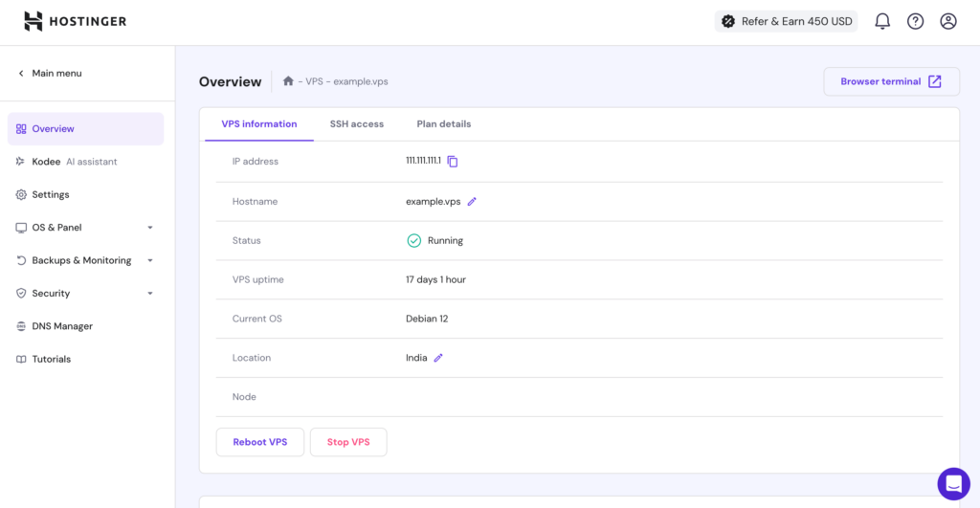Click the Hostinger logo
The height and width of the screenshot is (508, 980).
[x=75, y=21]
